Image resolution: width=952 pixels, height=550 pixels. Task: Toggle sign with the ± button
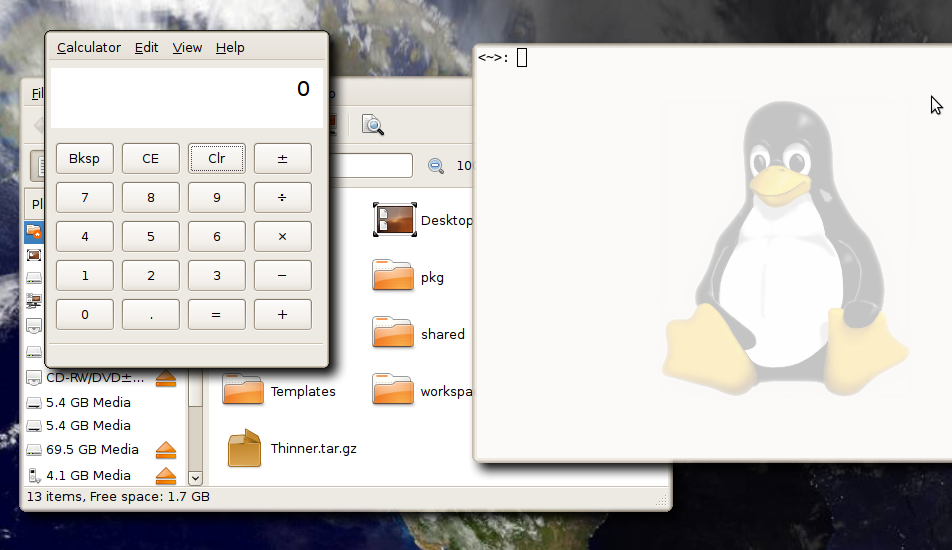[x=282, y=158]
